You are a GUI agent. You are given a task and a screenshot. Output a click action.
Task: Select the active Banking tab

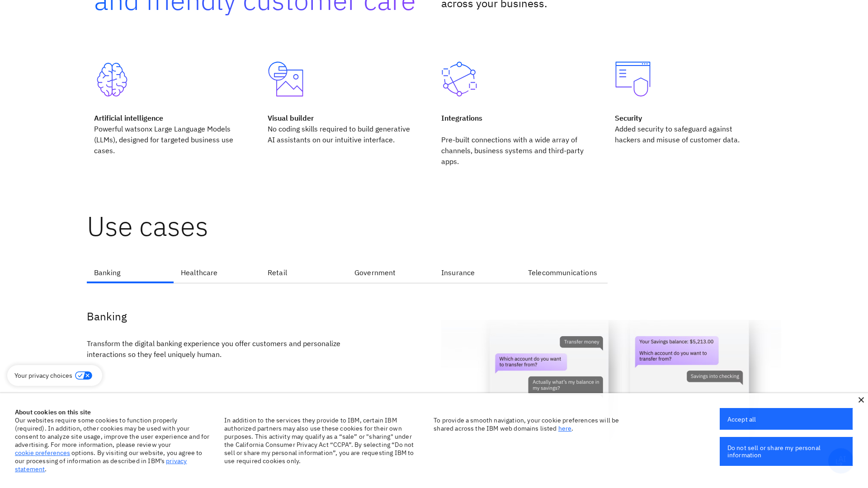(107, 272)
